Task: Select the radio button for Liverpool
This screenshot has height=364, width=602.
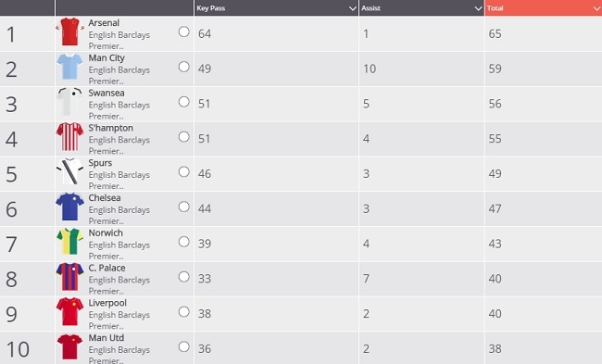Action: [x=184, y=312]
